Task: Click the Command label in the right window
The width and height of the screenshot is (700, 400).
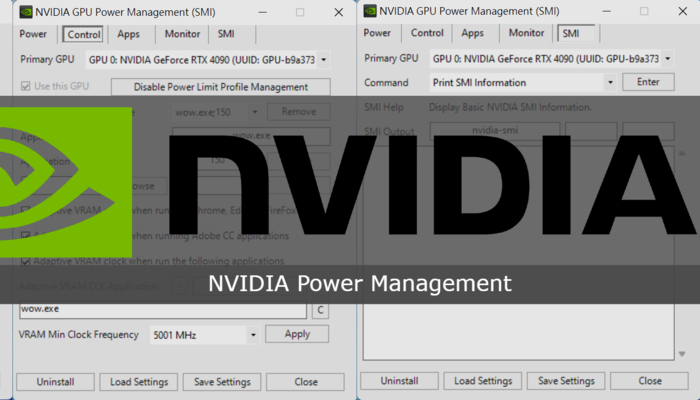Action: pyautogui.click(x=386, y=83)
